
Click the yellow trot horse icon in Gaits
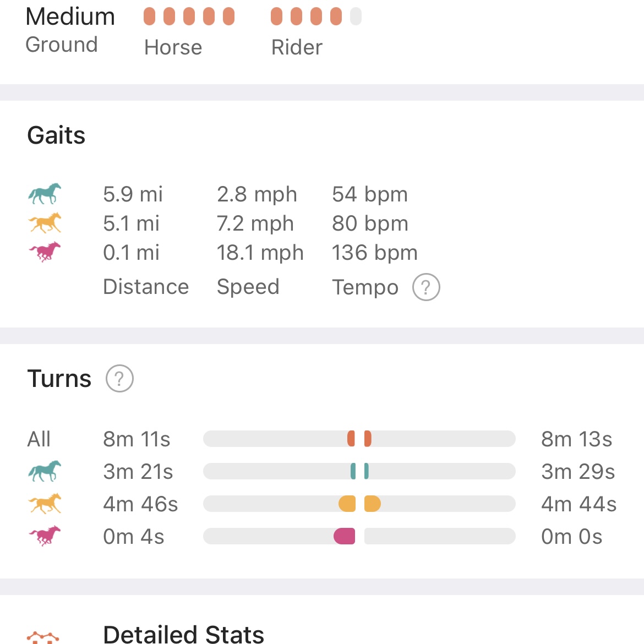45,223
